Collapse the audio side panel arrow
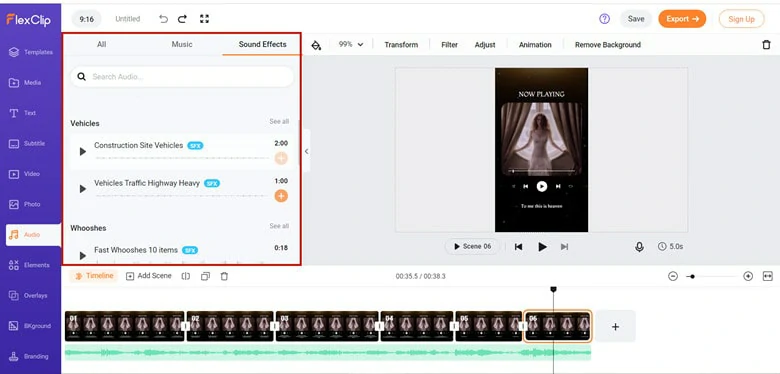780x374 pixels. click(x=306, y=151)
